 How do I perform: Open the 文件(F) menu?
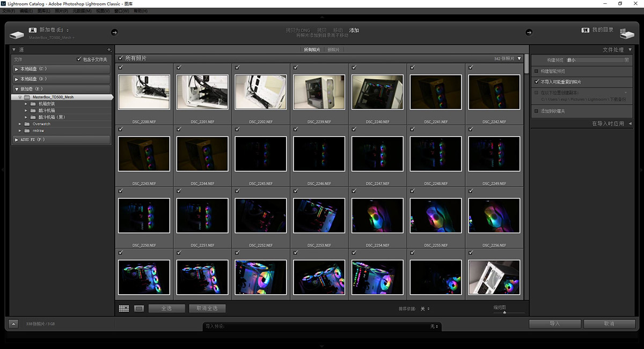tap(9, 11)
